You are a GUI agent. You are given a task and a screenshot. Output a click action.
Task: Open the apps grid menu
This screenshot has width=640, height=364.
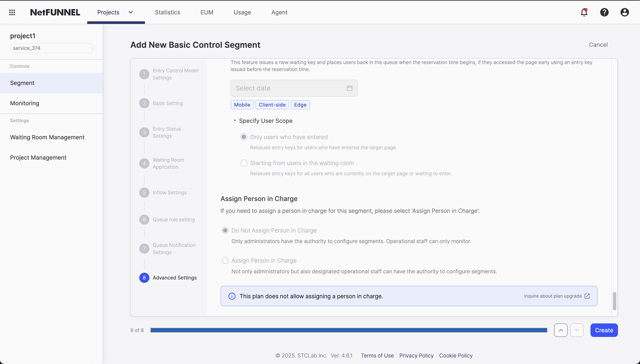[12, 12]
